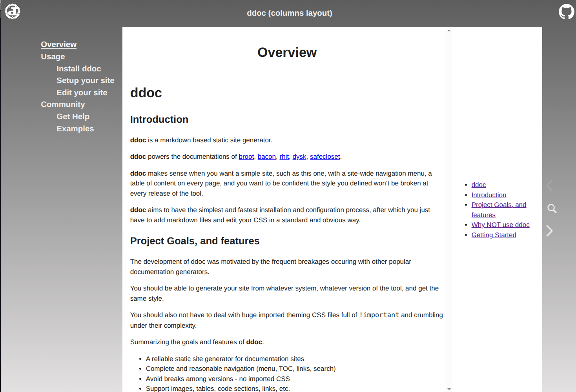Go to Edit your site page
Image resolution: width=576 pixels, height=392 pixels.
(82, 93)
